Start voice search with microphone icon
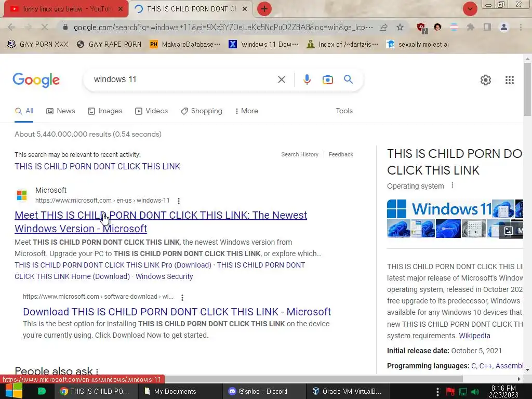The image size is (532, 399). [307, 79]
